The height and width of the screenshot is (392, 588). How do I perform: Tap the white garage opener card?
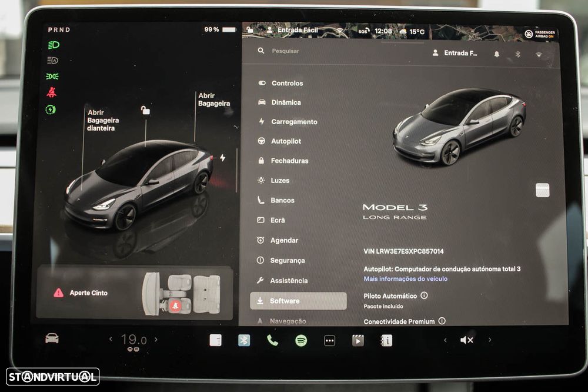tap(542, 190)
